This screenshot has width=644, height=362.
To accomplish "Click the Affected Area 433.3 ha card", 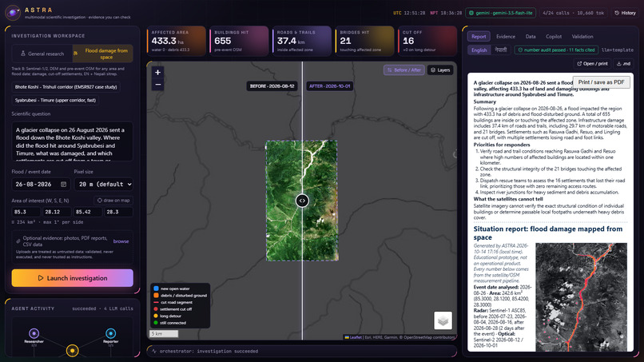I will pyautogui.click(x=177, y=41).
